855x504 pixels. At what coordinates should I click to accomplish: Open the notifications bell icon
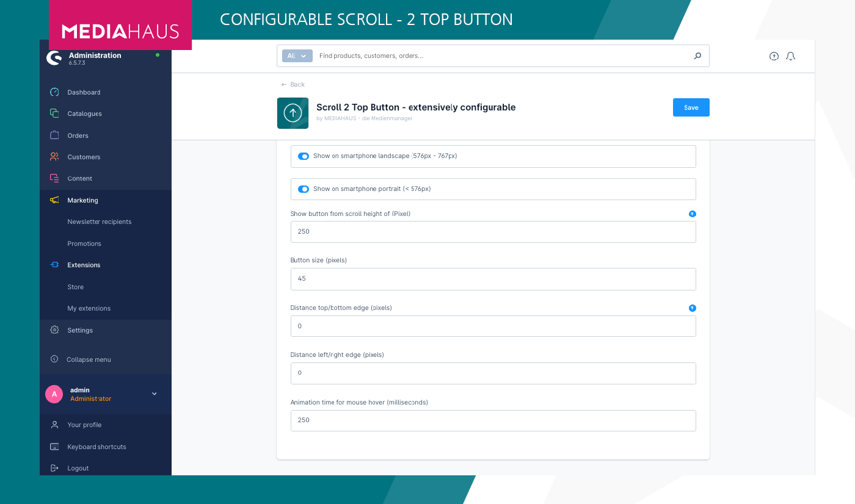click(x=790, y=56)
